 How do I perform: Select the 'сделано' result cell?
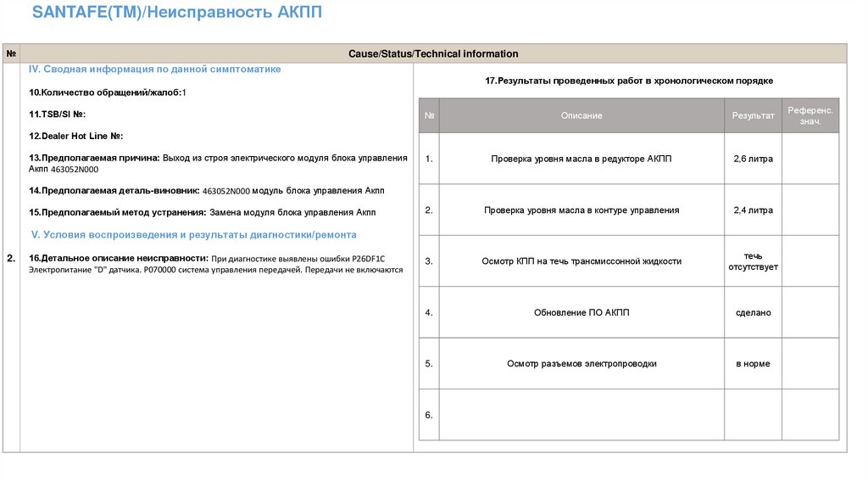[753, 312]
